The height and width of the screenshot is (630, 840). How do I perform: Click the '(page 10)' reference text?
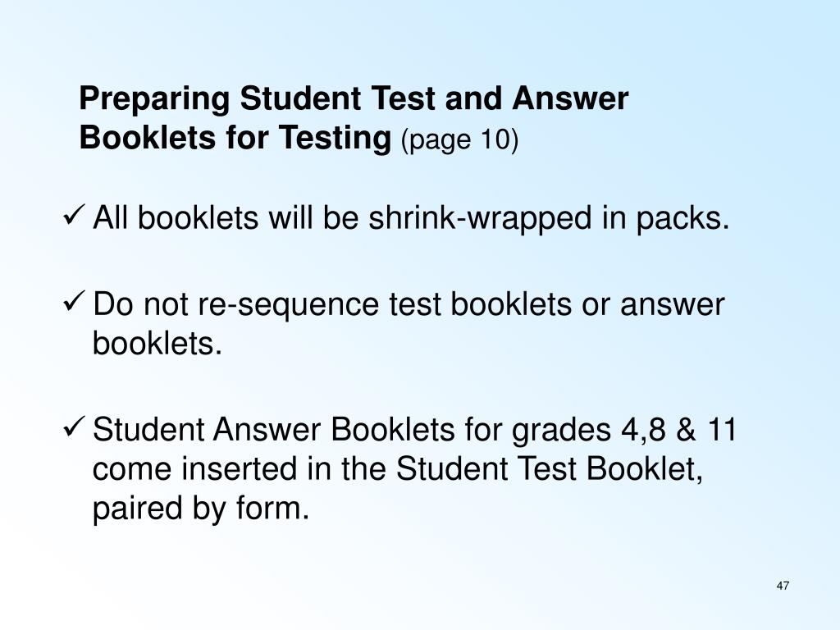[x=459, y=139]
